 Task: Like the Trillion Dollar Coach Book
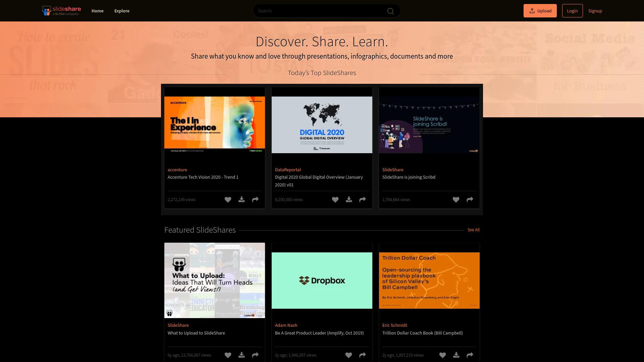click(442, 355)
